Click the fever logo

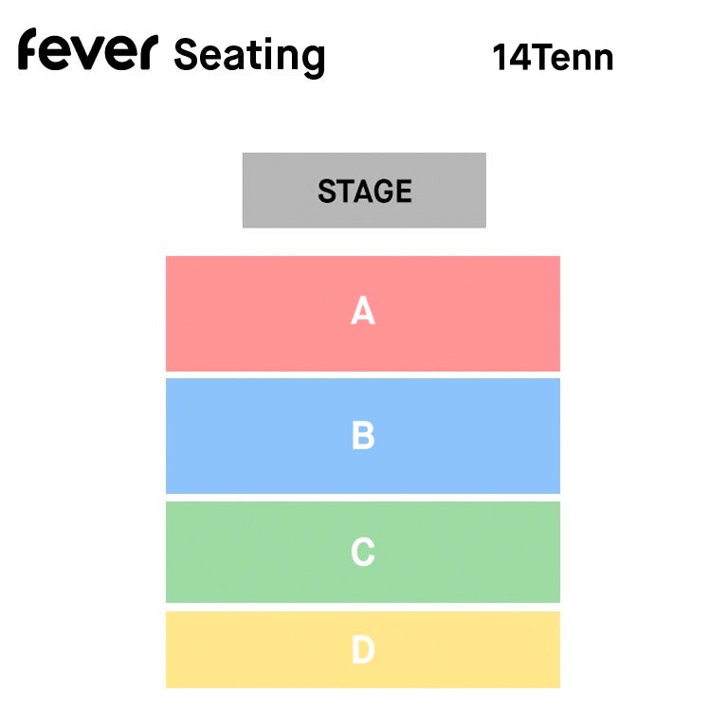85,51
